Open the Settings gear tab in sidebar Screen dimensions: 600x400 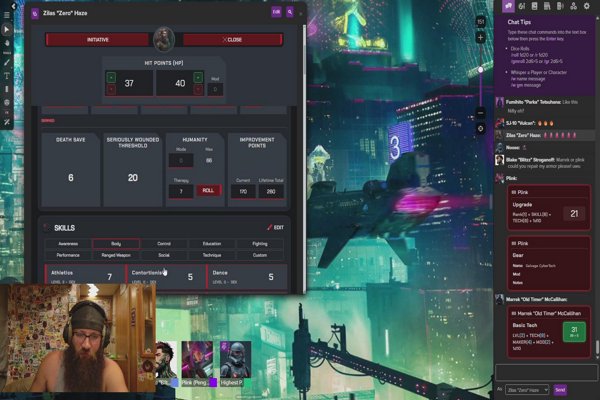pos(587,6)
